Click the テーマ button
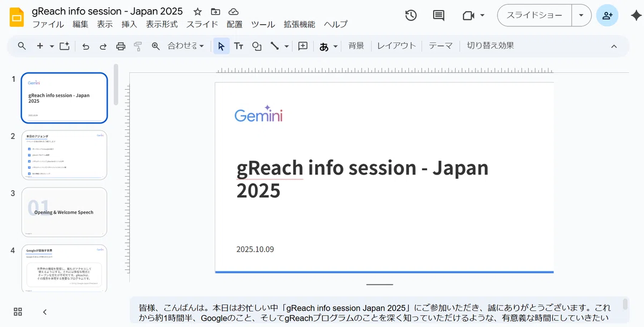644x327 pixels. [441, 46]
